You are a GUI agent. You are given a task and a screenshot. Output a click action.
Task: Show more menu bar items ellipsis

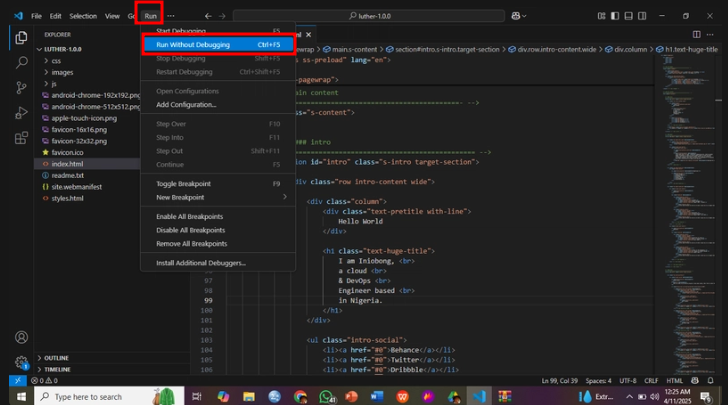[171, 16]
